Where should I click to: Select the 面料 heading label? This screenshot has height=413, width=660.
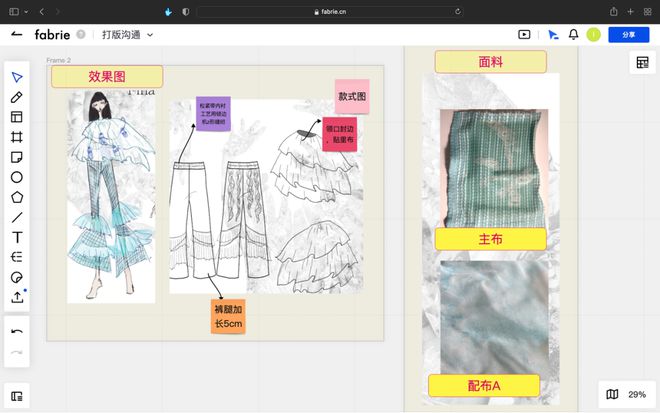click(490, 62)
